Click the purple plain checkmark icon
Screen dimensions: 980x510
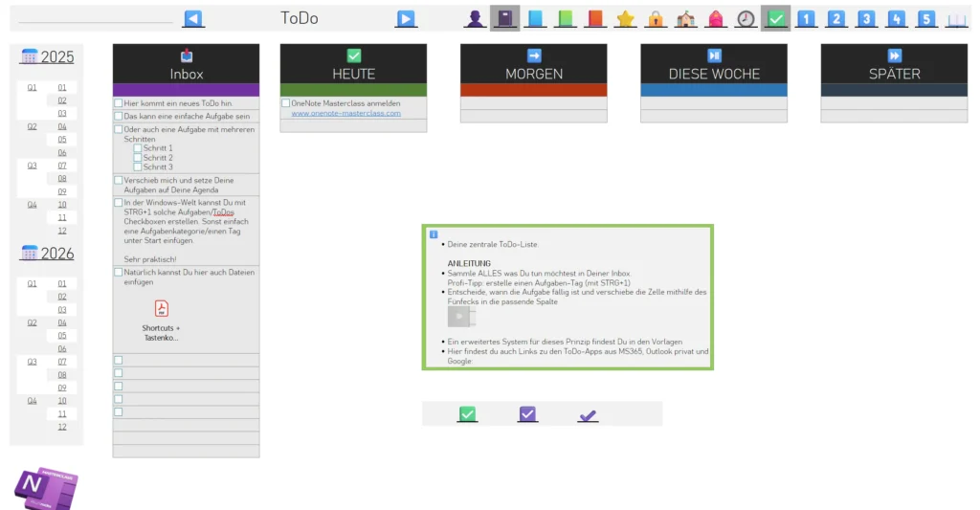588,415
